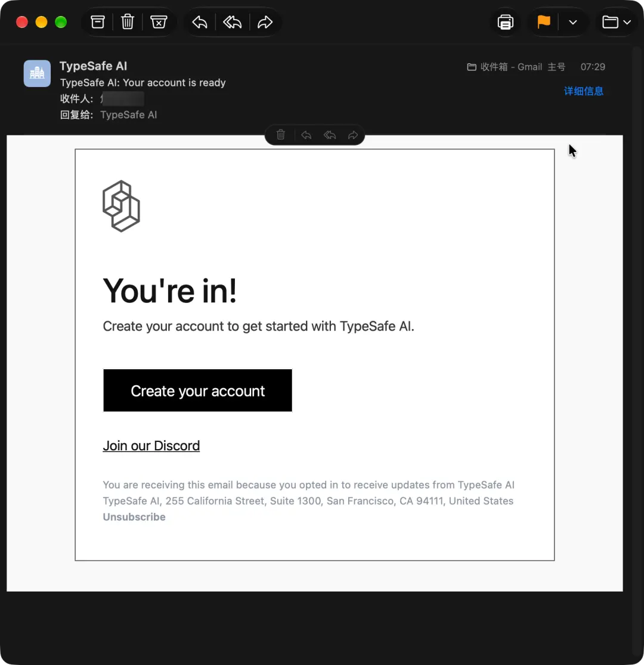The height and width of the screenshot is (665, 644).
Task: Click the 收件箱 - Gmail 主号 mailbox label
Action: coord(516,67)
